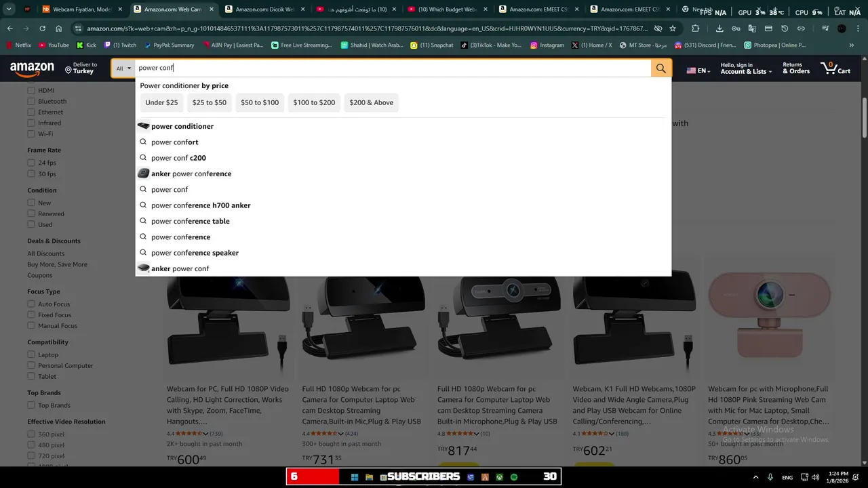Check the Personal Computer compatibility box
The width and height of the screenshot is (868, 488).
(31, 365)
